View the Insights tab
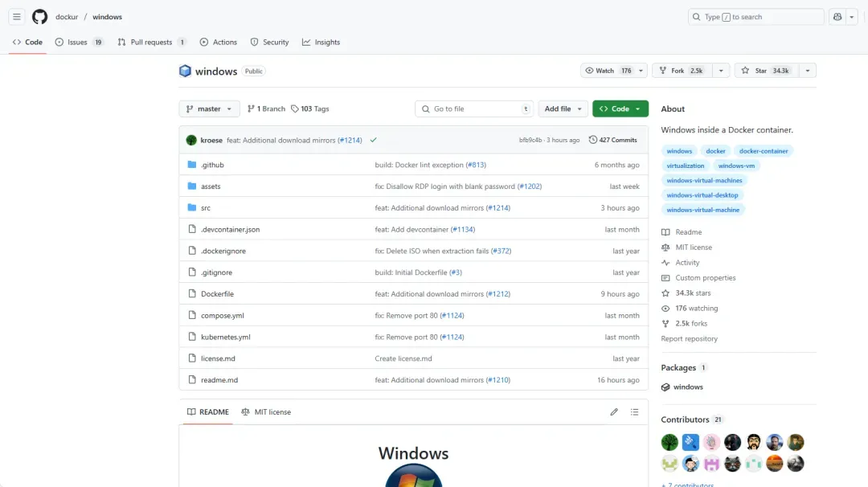The height and width of the screenshot is (487, 868). [321, 42]
